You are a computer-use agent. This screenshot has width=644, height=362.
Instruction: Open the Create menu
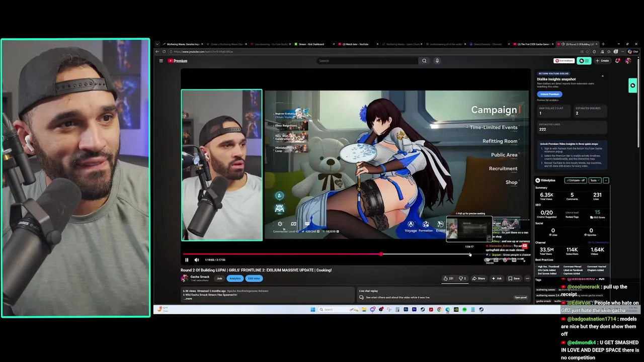click(602, 61)
